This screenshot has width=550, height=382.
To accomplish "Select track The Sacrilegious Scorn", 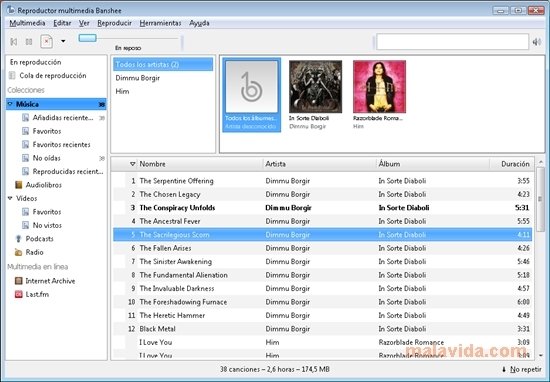I will [x=322, y=235].
